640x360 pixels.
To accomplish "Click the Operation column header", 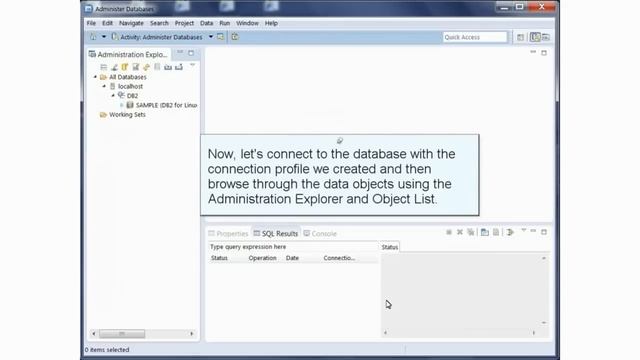I will 262,258.
